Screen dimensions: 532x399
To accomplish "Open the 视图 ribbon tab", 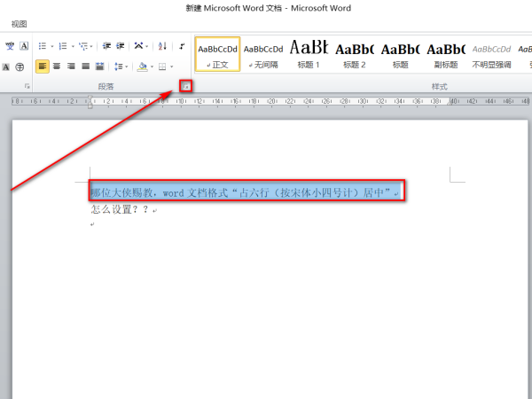I will pyautogui.click(x=19, y=24).
